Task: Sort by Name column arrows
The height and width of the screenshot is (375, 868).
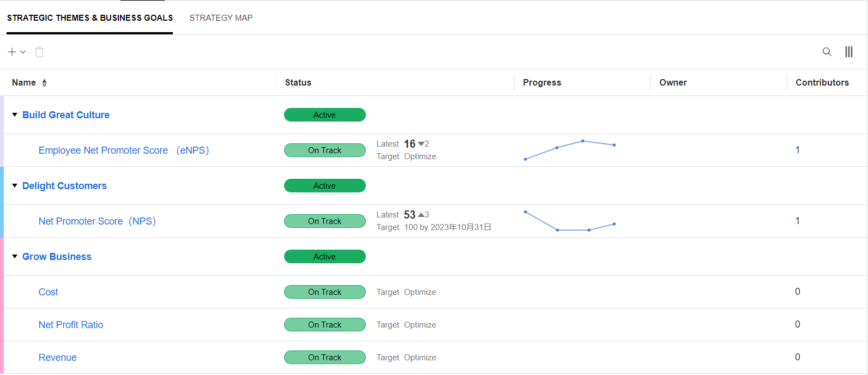Action: (x=44, y=83)
